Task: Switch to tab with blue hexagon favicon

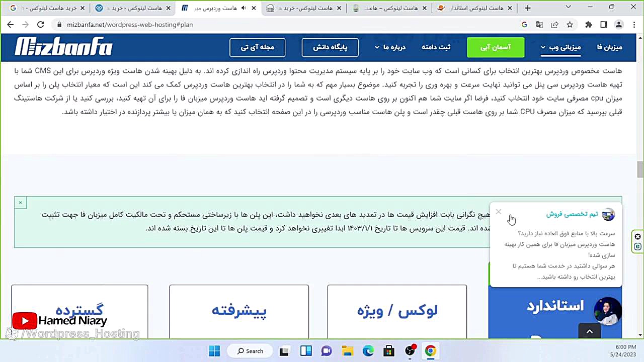Action: click(x=133, y=8)
